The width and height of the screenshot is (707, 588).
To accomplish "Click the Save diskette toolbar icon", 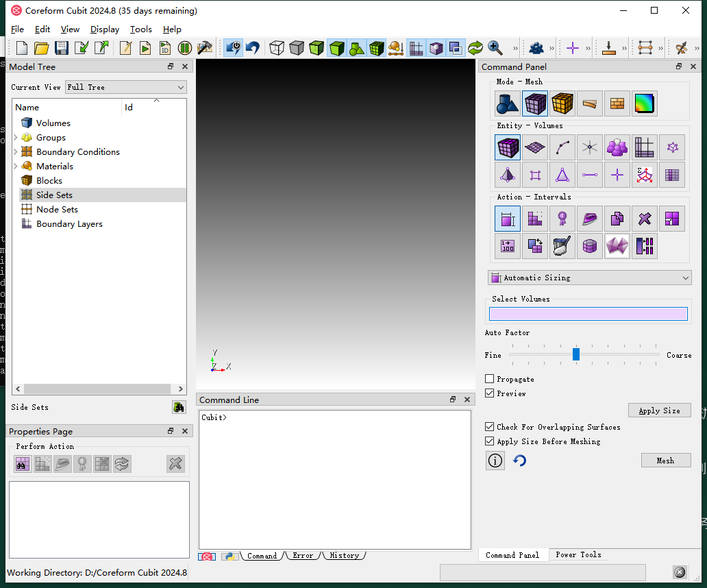I will point(62,48).
